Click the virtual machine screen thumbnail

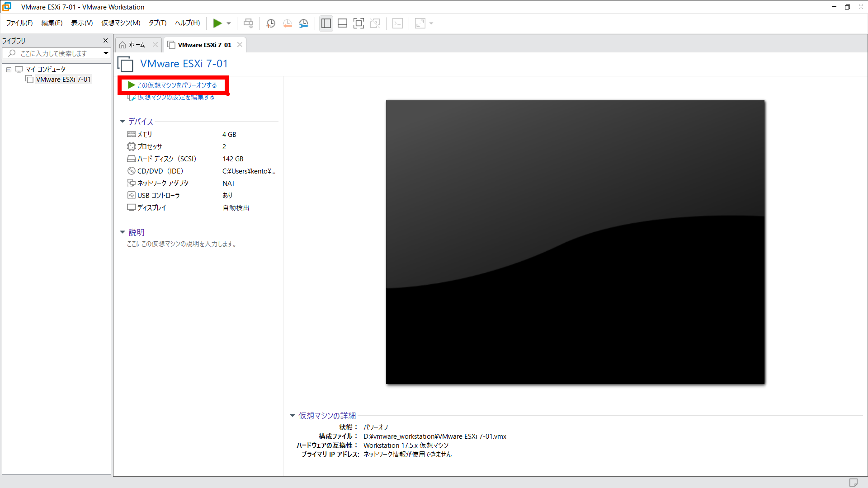point(575,242)
